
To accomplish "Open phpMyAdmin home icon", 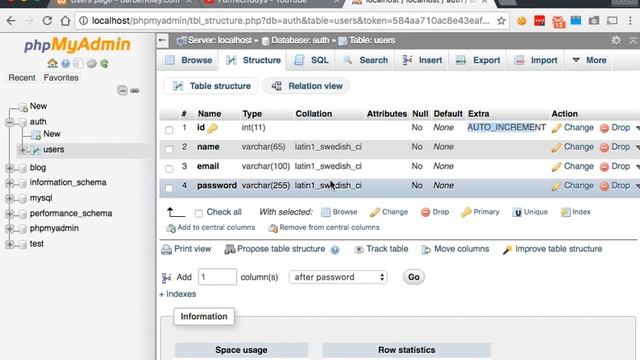I will [x=52, y=63].
